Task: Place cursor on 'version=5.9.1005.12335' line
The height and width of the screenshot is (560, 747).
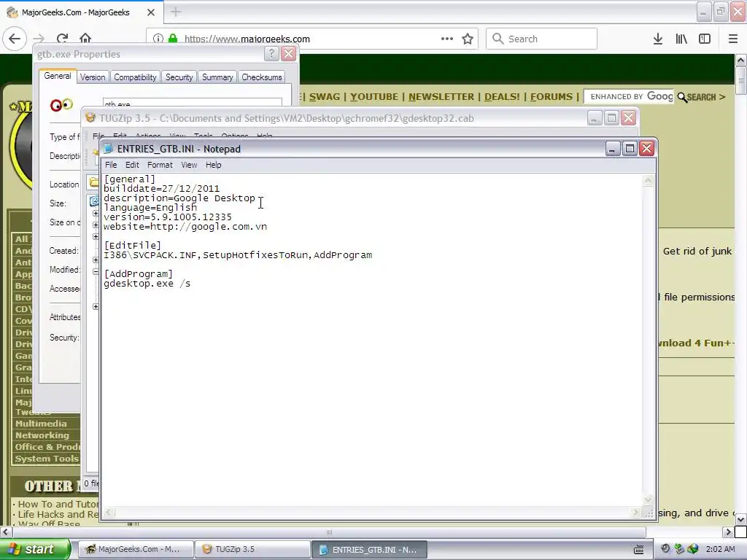Action: [x=168, y=217]
